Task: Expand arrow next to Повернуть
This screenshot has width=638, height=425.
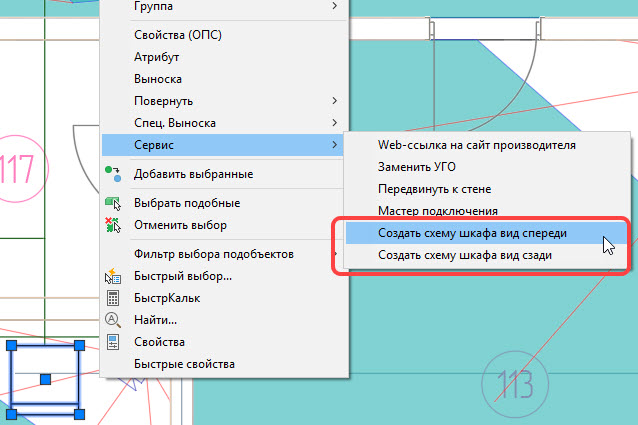Action: (334, 100)
